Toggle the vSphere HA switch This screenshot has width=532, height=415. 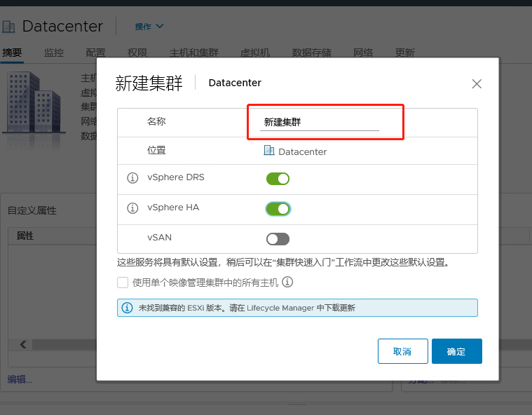pyautogui.click(x=278, y=209)
